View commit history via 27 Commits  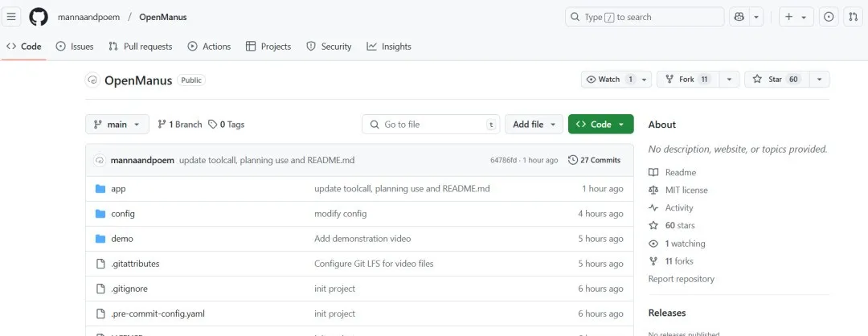(595, 160)
